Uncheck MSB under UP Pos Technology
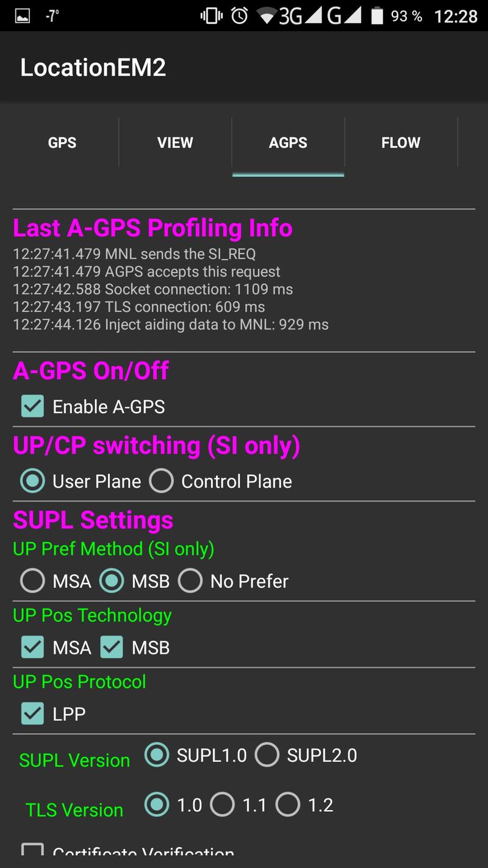 click(x=112, y=648)
